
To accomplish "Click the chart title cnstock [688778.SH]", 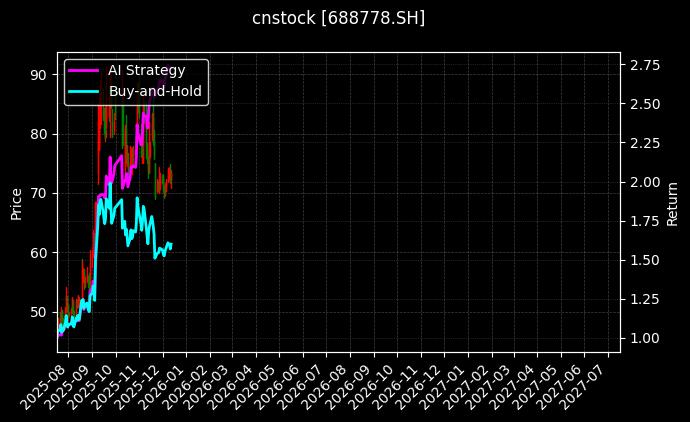I will coord(338,19).
